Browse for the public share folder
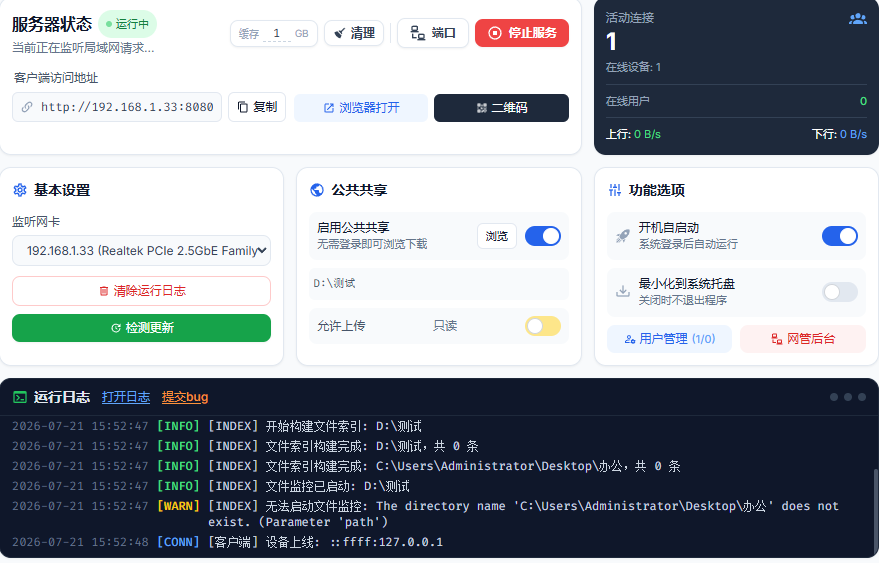This screenshot has height=563, width=879. tap(497, 236)
